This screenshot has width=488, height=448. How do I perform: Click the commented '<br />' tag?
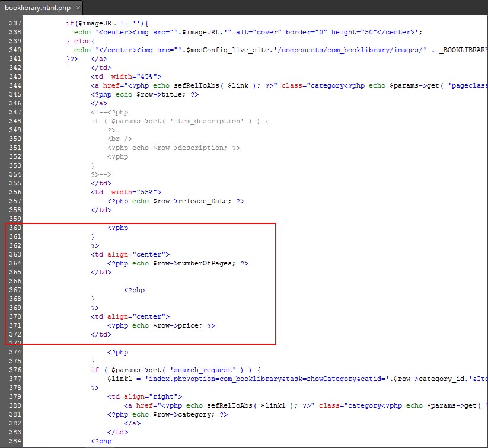(x=120, y=139)
